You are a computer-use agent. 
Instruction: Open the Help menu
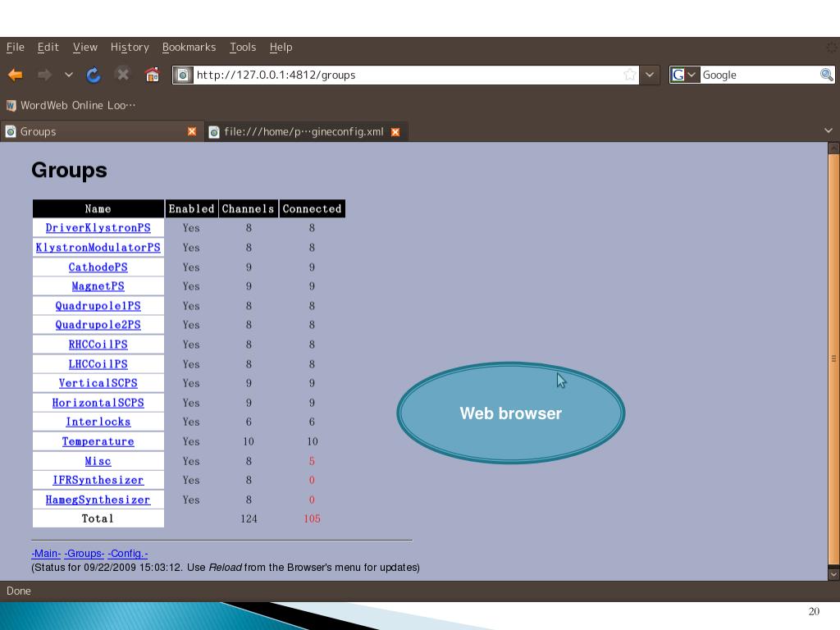click(x=281, y=47)
